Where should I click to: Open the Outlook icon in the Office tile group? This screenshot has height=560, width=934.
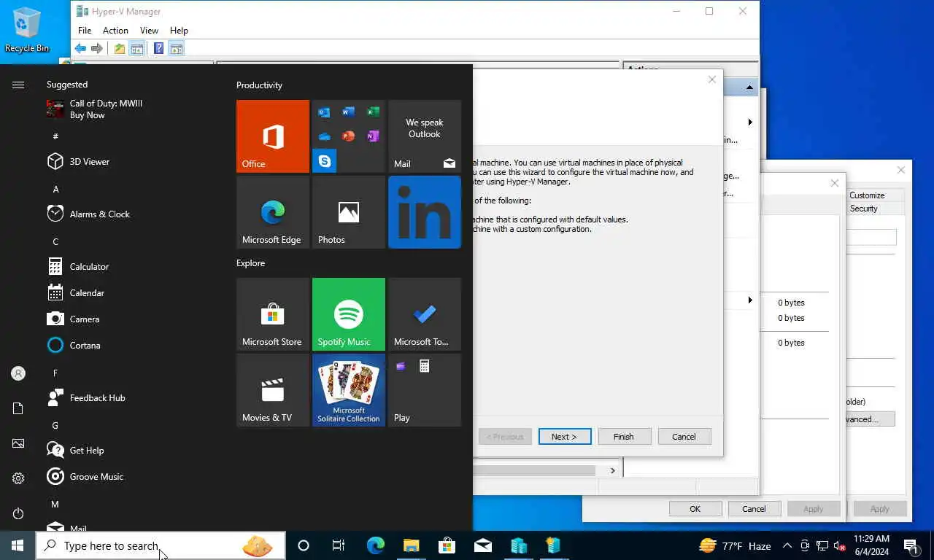pyautogui.click(x=324, y=112)
